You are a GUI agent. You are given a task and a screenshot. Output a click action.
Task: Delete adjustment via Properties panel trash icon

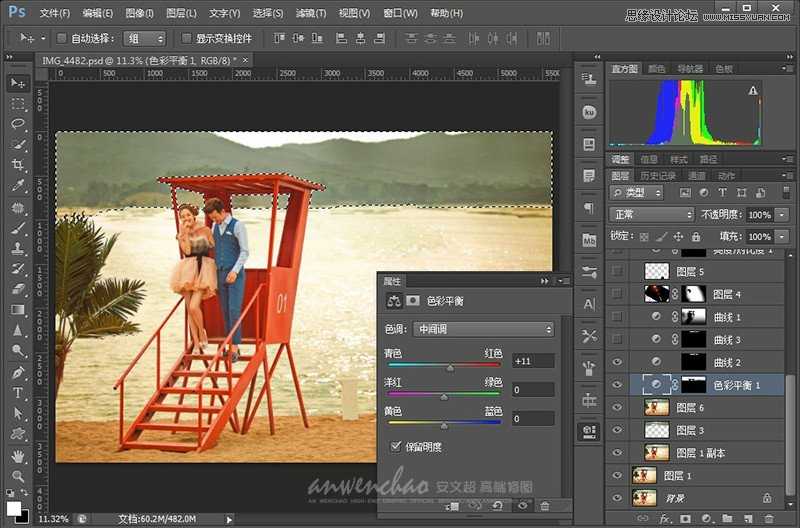pyautogui.click(x=545, y=506)
